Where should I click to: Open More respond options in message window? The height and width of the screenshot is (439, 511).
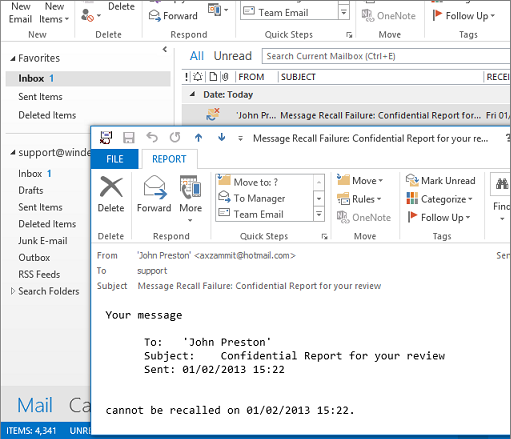point(191,199)
